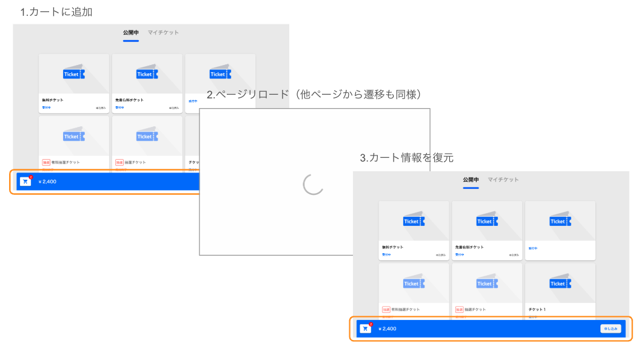Click 抽選チケット title in step 3 screen
644x351 pixels.
[475, 310]
